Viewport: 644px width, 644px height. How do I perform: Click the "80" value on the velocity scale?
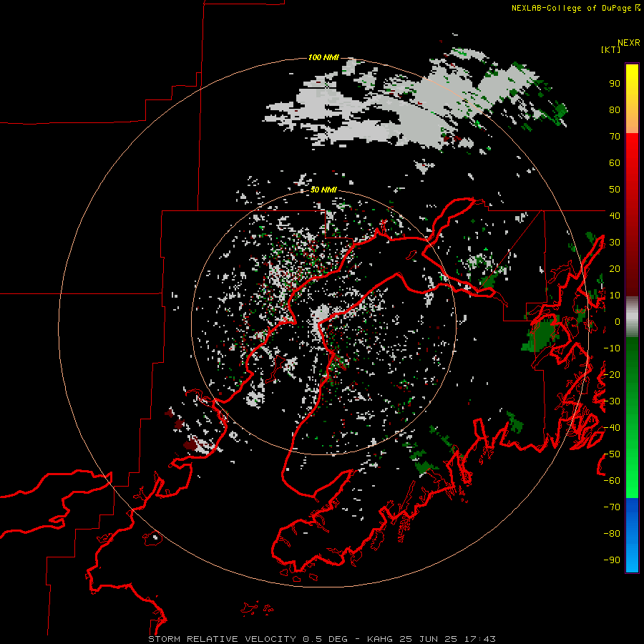click(615, 110)
